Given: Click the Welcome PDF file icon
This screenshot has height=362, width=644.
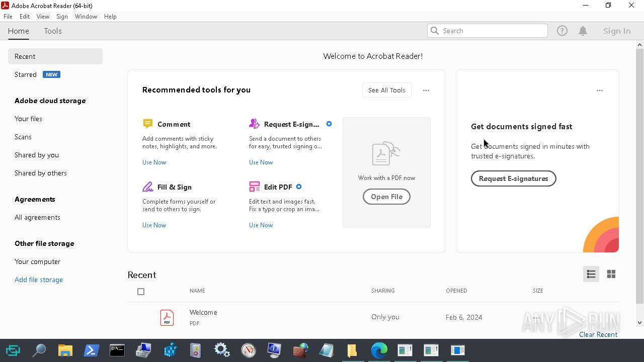Looking at the screenshot, I should (x=167, y=317).
